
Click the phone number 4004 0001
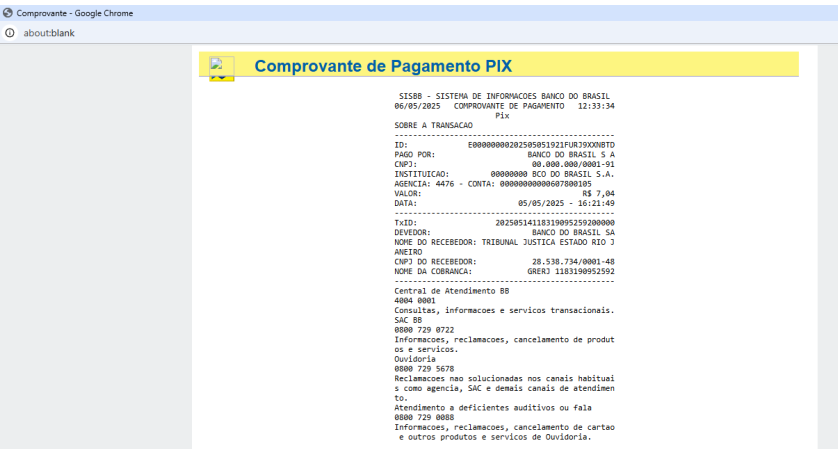[415, 301]
